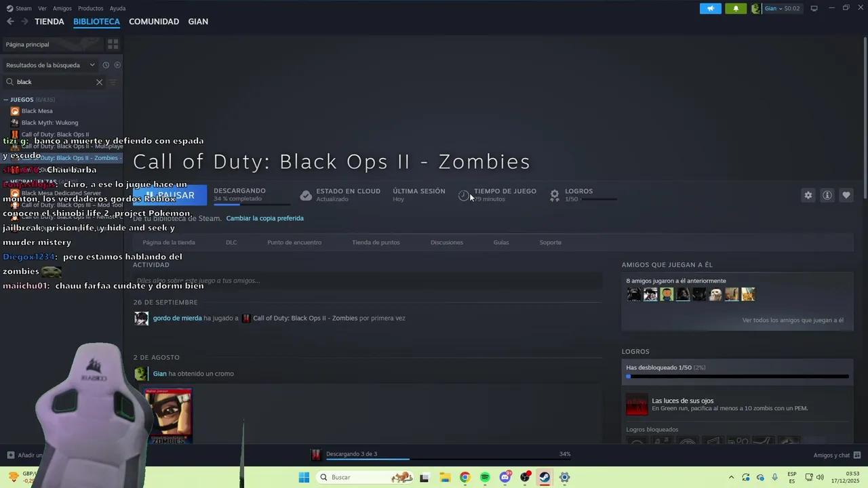Open the Ver menu
This screenshot has width=868, height=488.
pos(42,8)
